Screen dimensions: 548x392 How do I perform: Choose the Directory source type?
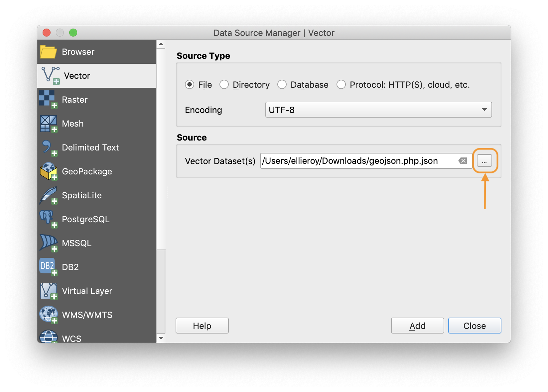[x=224, y=85]
